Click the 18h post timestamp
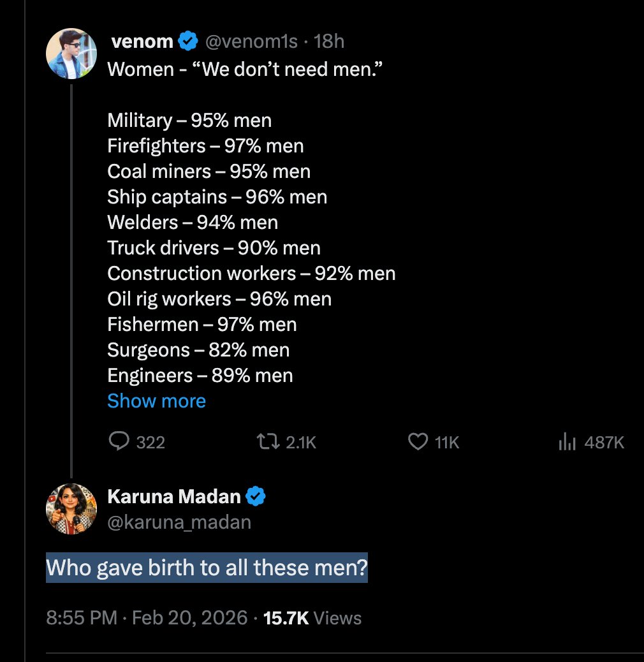The width and height of the screenshot is (644, 662). [x=330, y=42]
